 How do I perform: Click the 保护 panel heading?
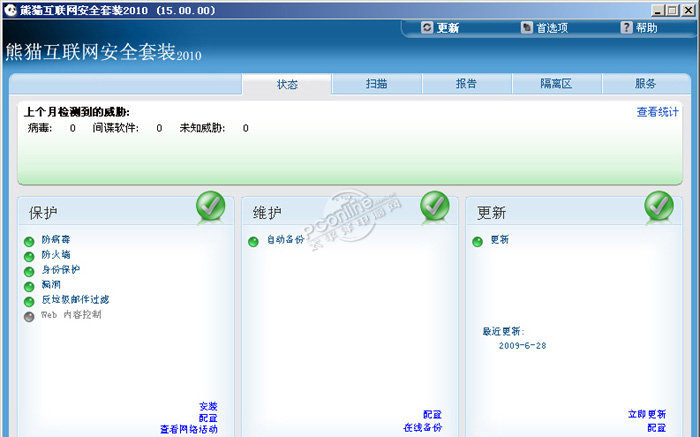(43, 213)
